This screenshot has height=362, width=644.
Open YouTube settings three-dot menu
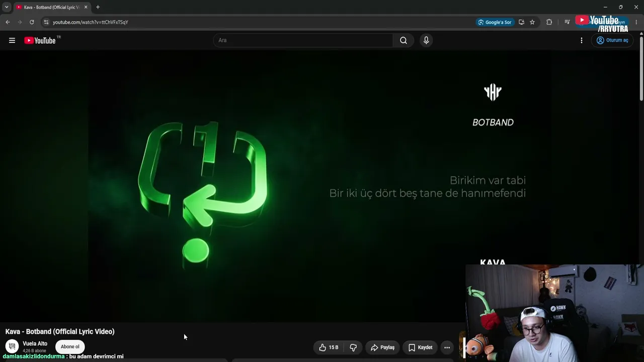pos(582,40)
